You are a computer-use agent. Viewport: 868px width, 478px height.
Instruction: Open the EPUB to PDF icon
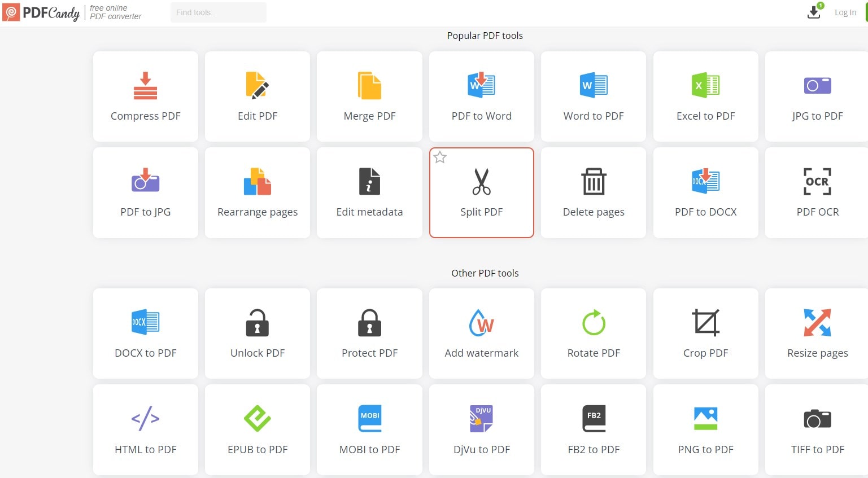[x=258, y=419]
